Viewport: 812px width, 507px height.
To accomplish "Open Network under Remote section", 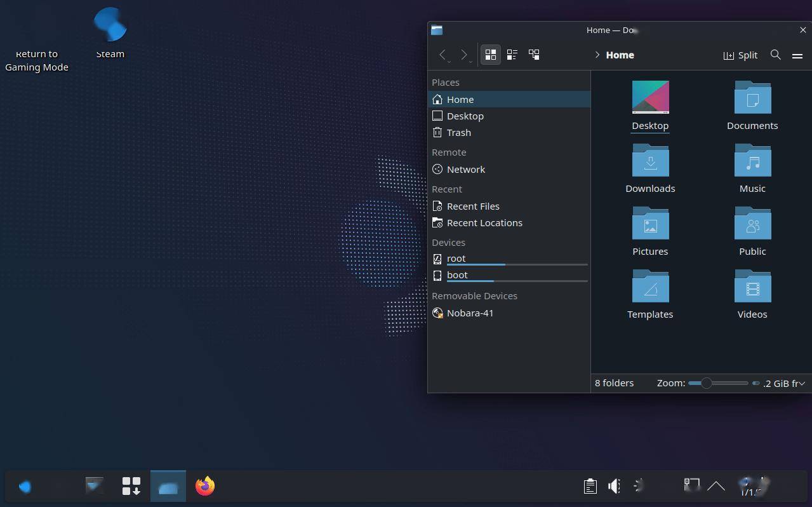I will [509, 169].
